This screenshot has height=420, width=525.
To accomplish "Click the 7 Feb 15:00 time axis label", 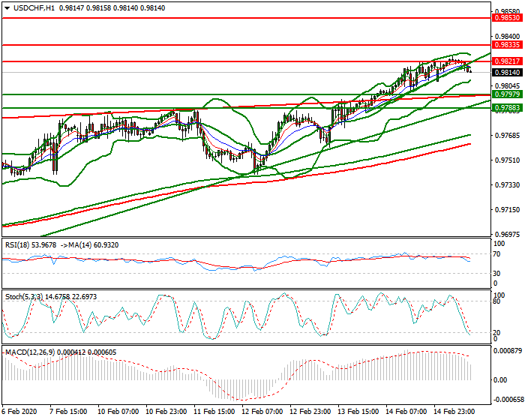I will 68,411.
